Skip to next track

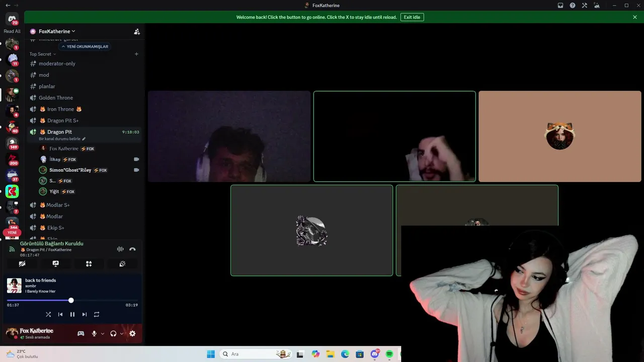[85, 314]
